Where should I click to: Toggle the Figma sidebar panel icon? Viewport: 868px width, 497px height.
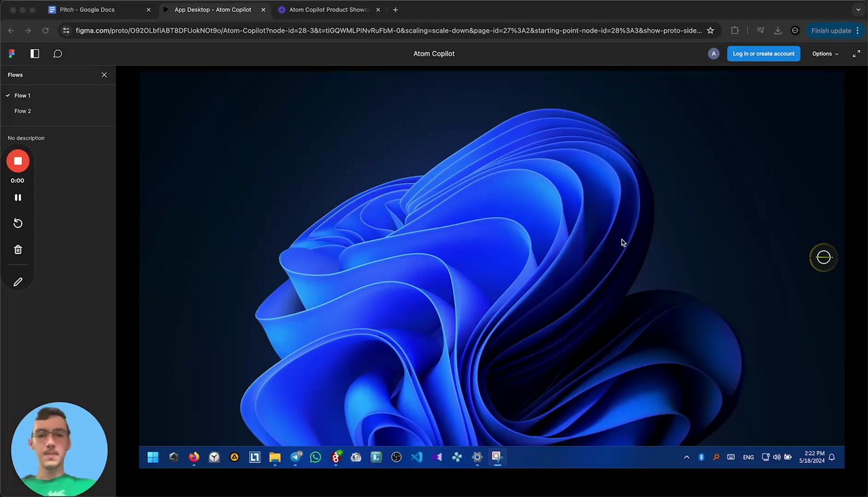point(35,54)
